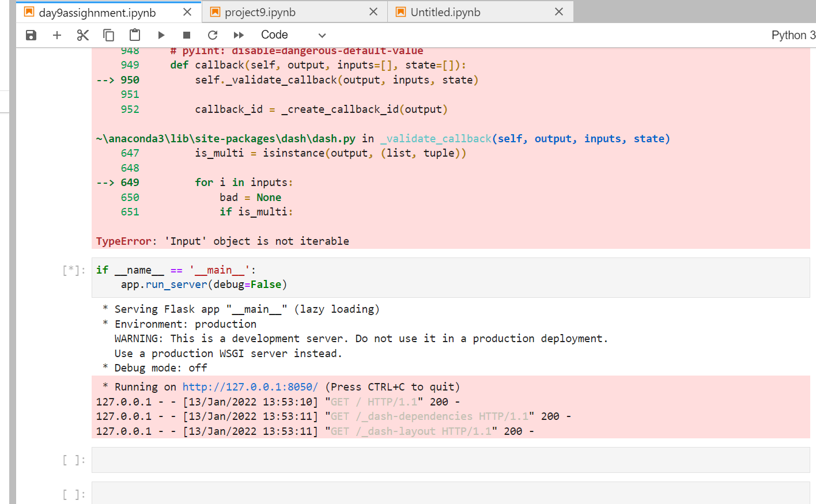Save the notebook with the floppy disk icon
816x504 pixels.
pyautogui.click(x=31, y=35)
